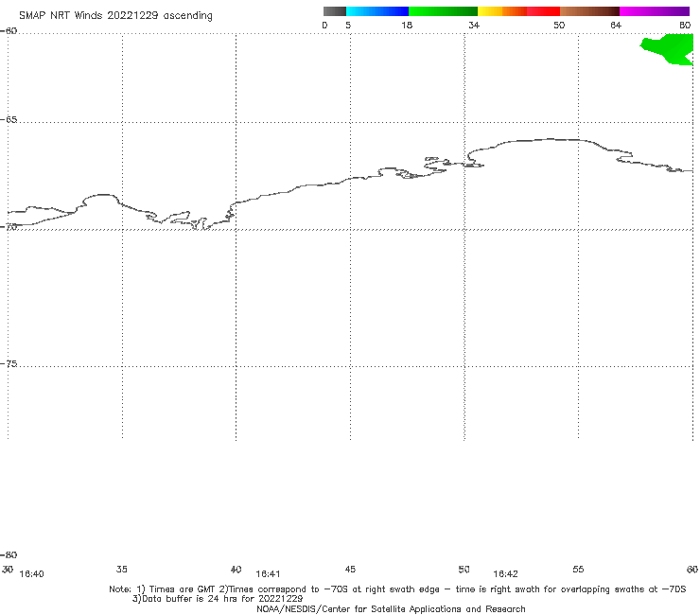This screenshot has height=615, width=700.
Task: Click the color bar label '34'
Action: 474,26
